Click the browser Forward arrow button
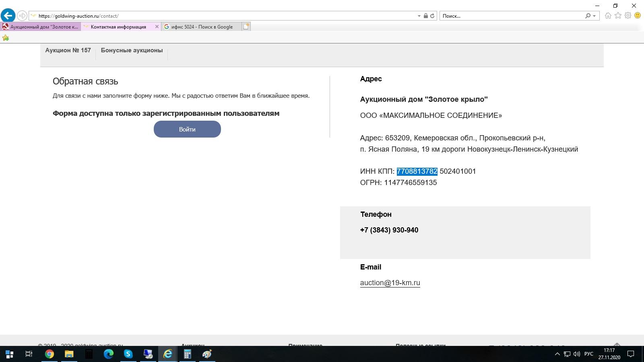The image size is (644, 362). coord(22,16)
